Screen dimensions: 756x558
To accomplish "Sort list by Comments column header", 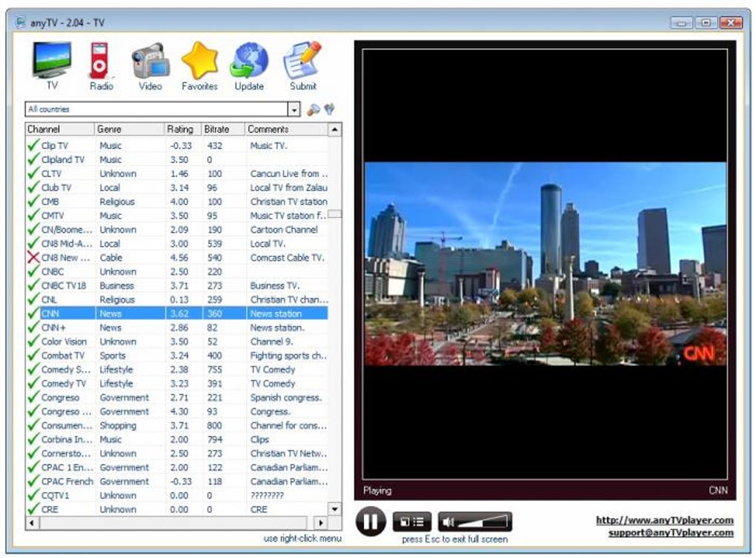I will point(286,129).
